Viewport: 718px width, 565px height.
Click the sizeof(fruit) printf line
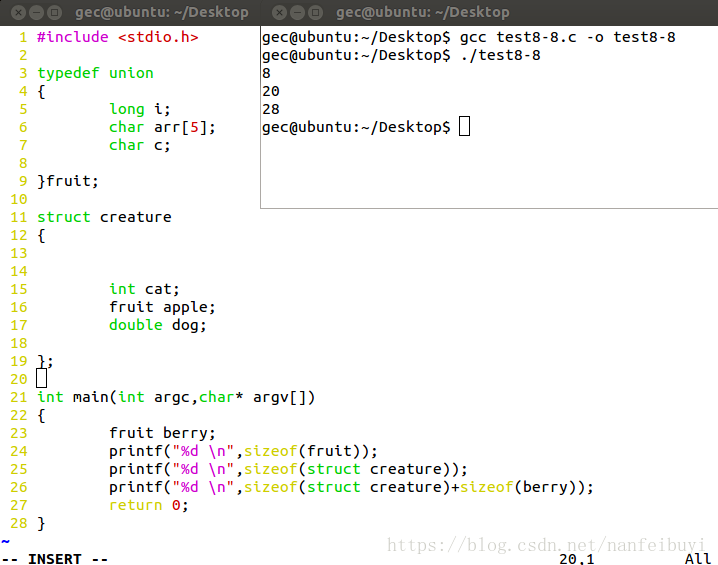coord(243,451)
